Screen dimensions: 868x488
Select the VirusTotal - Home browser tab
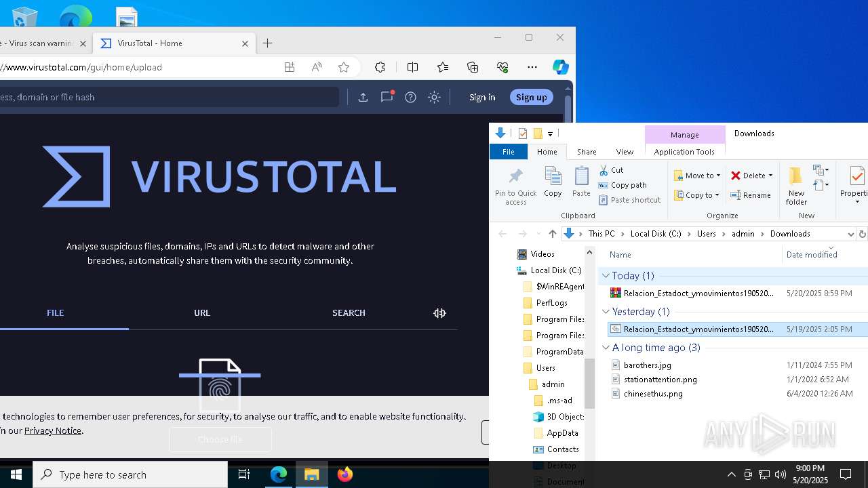coord(174,43)
